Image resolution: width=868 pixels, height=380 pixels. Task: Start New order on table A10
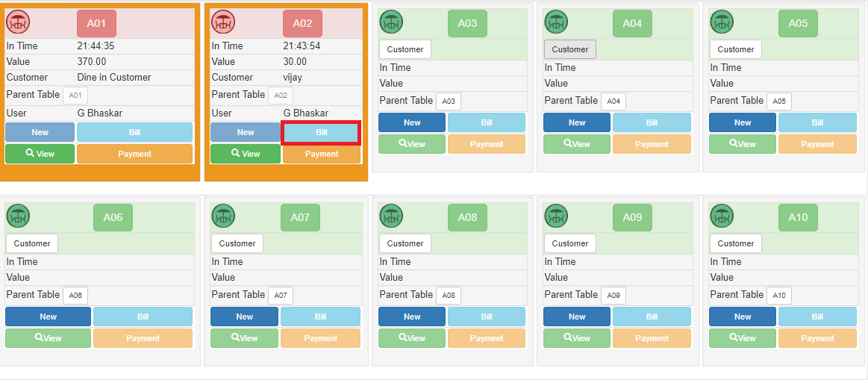(x=743, y=317)
